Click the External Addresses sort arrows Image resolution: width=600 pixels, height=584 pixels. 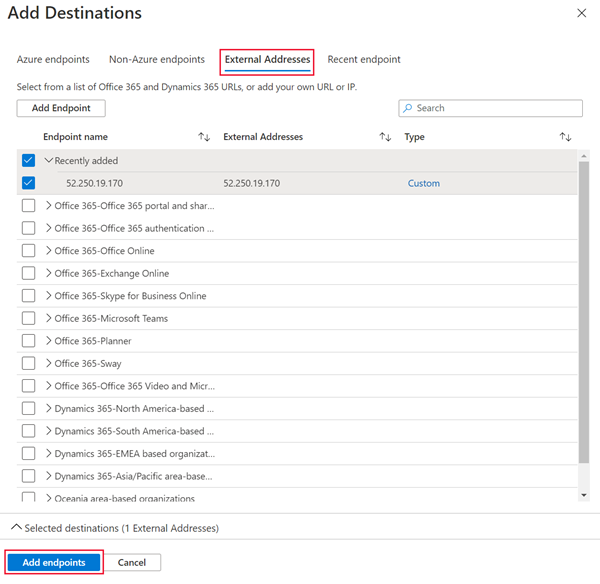[x=385, y=137]
